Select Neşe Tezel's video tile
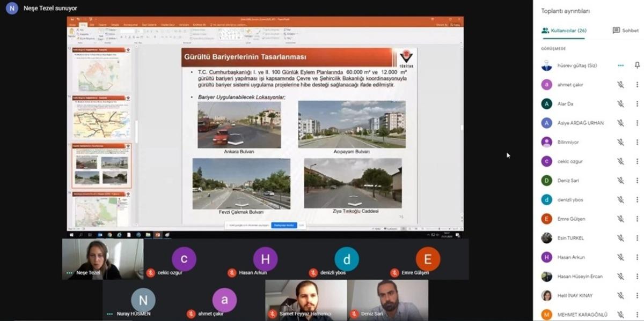Image resolution: width=644 pixels, height=321 pixels. [103, 259]
